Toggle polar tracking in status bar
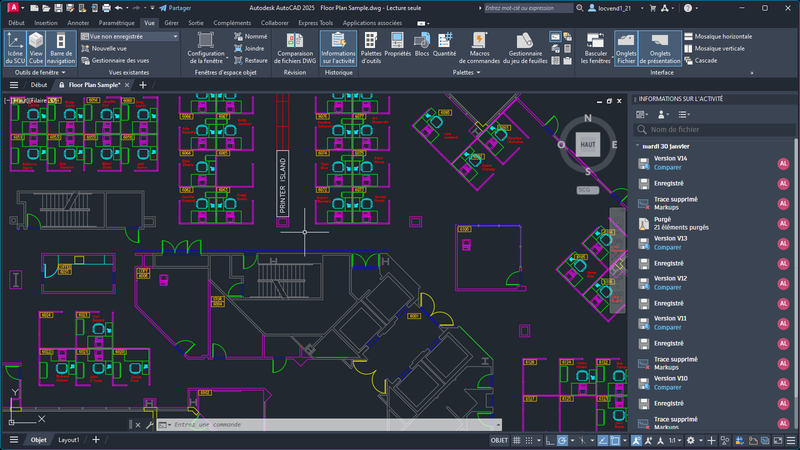The image size is (800, 450). click(562, 440)
